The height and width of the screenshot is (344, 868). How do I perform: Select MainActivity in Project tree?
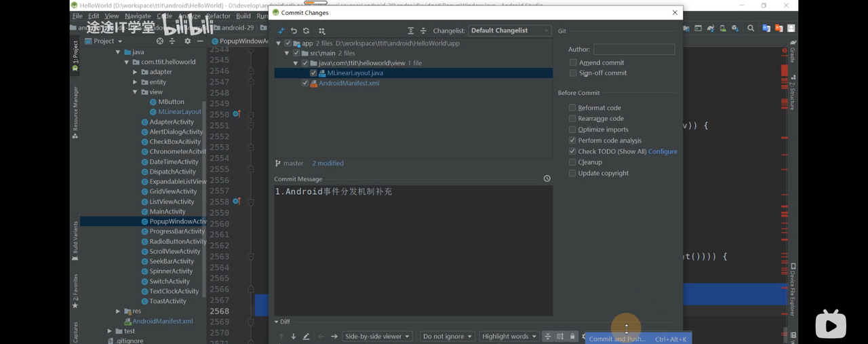167,212
